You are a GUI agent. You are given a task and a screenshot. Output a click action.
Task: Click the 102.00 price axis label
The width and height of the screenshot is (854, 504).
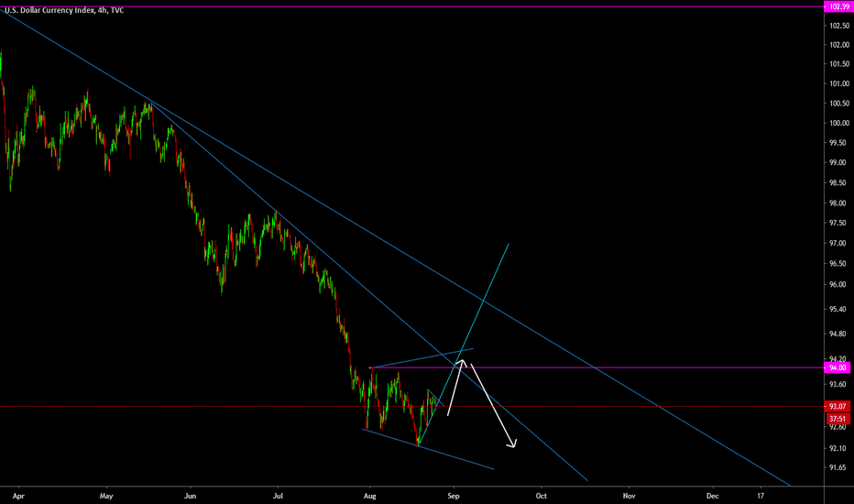pyautogui.click(x=839, y=45)
